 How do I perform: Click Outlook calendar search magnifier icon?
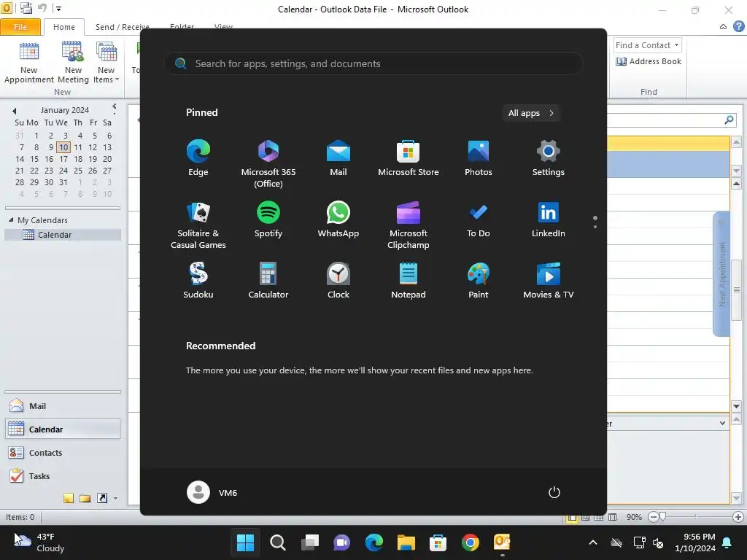click(x=729, y=120)
